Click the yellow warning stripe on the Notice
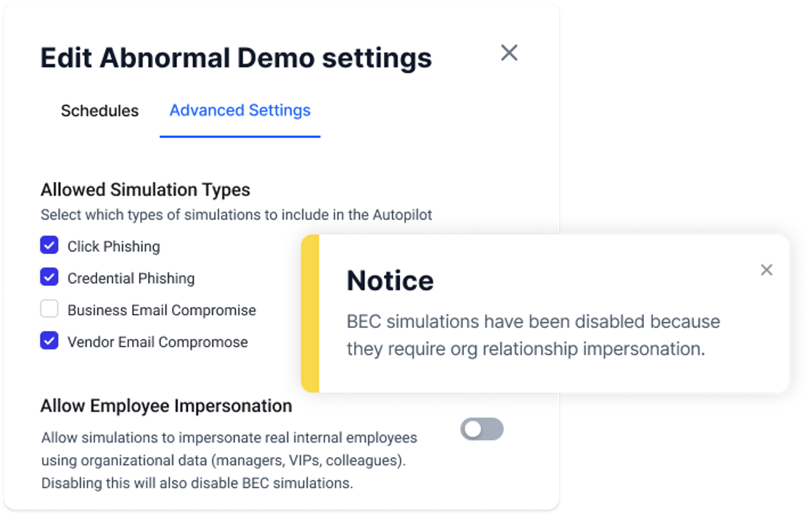The height and width of the screenshot is (514, 812). [x=310, y=314]
